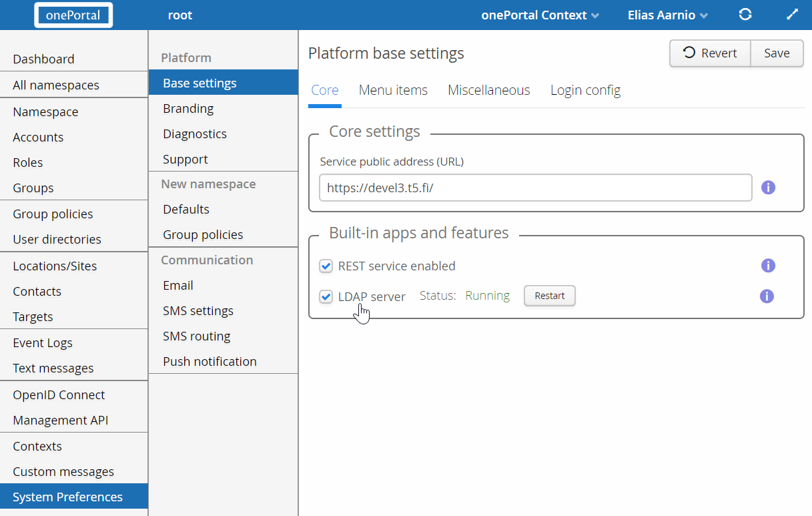Expand the onePortal Context dropdown
Viewport: 812px width, 516px height.
pyautogui.click(x=540, y=15)
